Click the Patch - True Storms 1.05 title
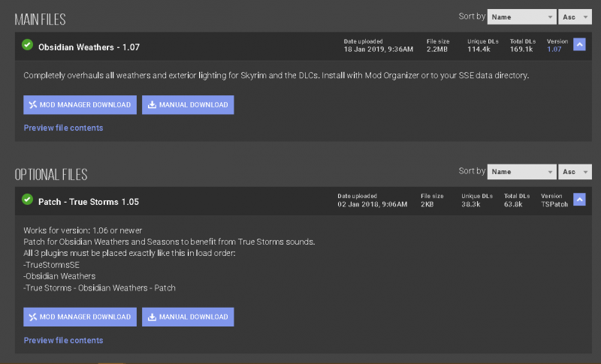Screen dimensions: 601x364 [x=89, y=202]
